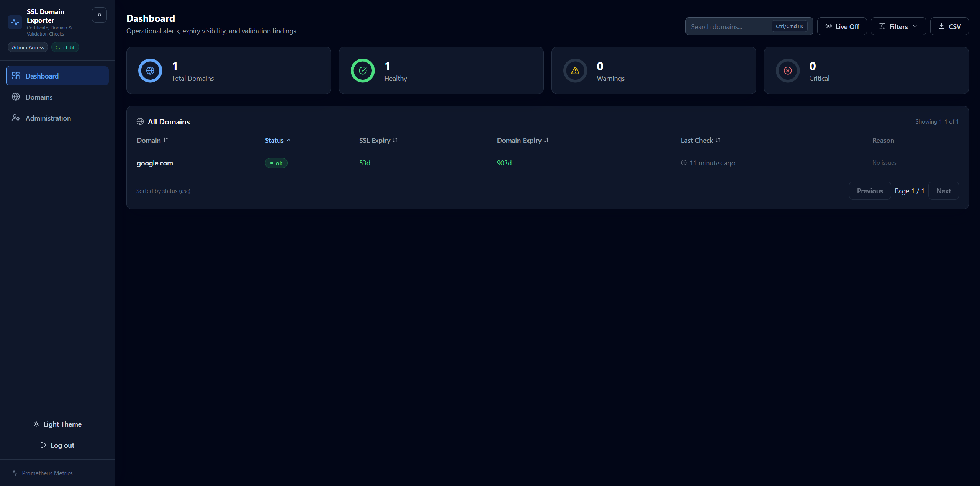
Task: Sort table by Domain column
Action: [152, 141]
